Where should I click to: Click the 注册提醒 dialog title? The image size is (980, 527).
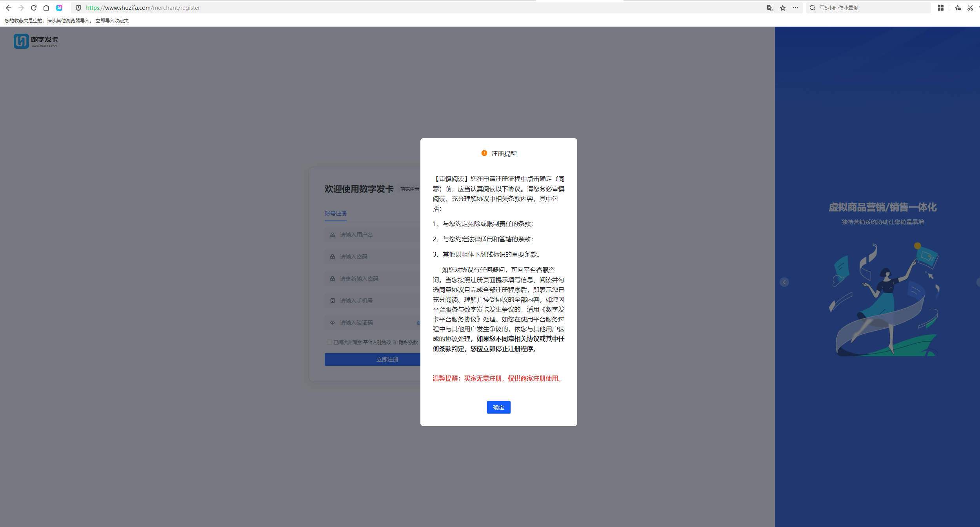504,154
